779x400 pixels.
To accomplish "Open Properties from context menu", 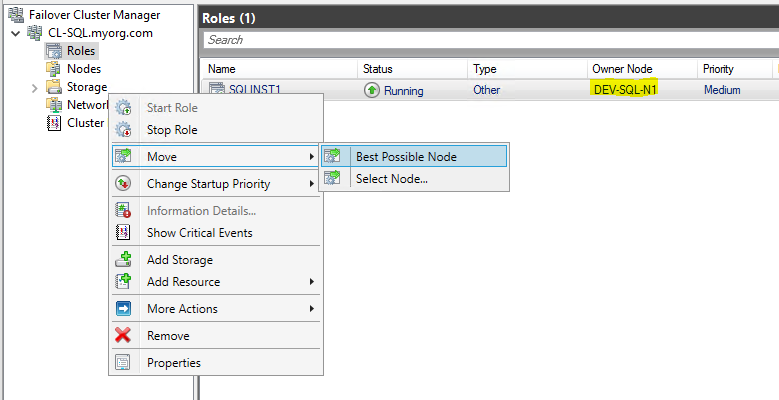I will tap(216, 363).
